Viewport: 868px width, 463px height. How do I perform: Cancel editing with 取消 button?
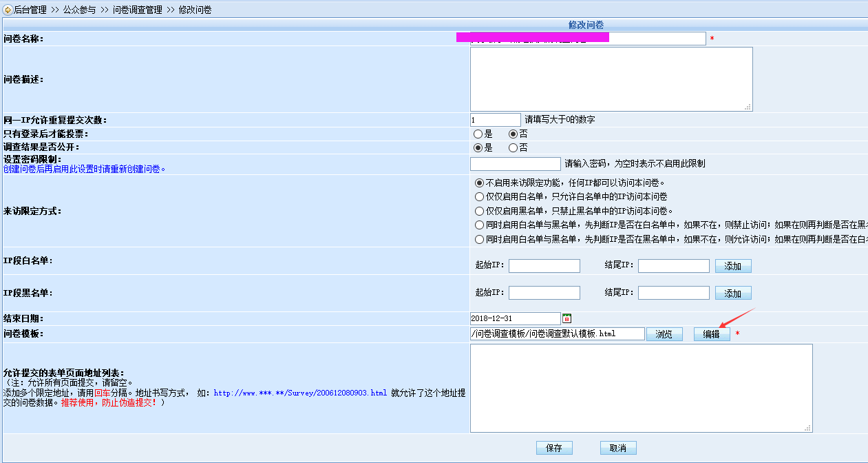[617, 448]
